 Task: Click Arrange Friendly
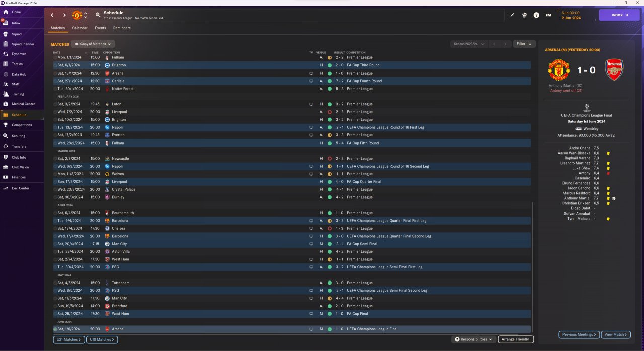[x=516, y=340]
